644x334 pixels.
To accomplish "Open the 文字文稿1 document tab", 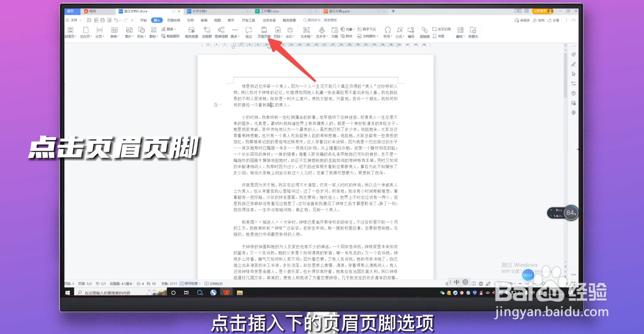I will (218, 11).
